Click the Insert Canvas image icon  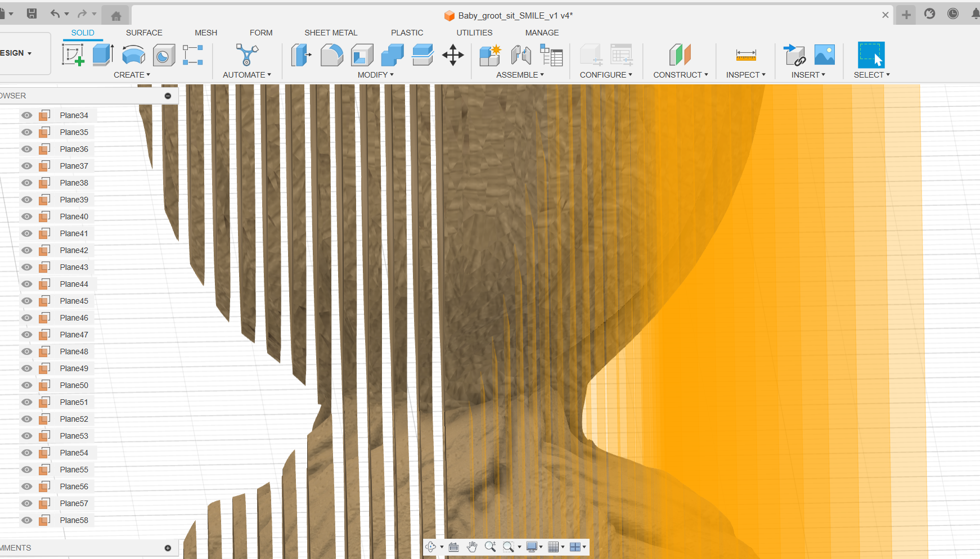(x=825, y=55)
